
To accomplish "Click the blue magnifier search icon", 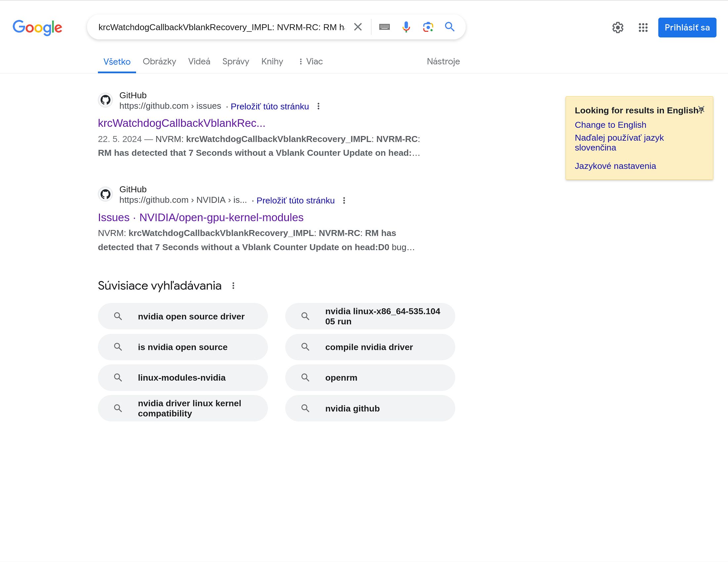I will click(450, 27).
